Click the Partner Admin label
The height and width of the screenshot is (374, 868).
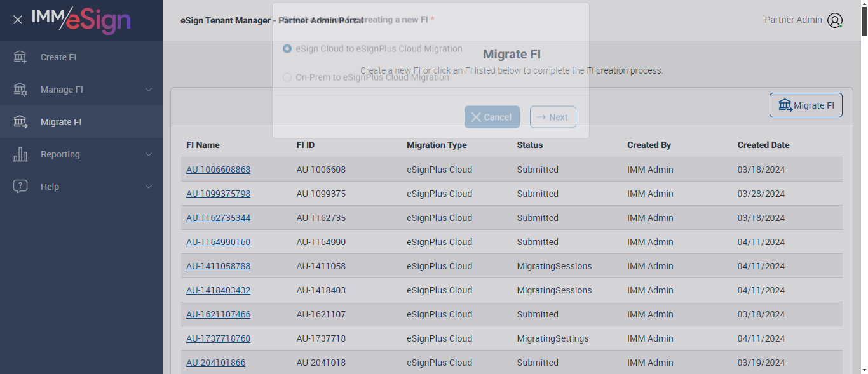click(793, 20)
